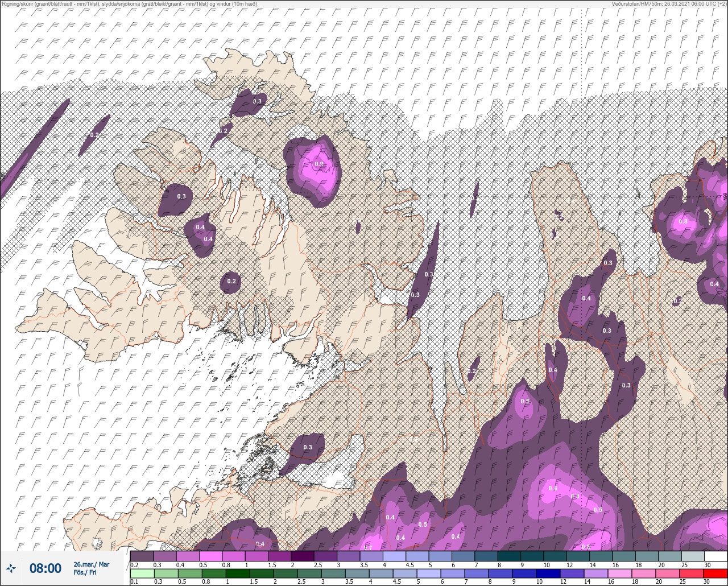Select the 10 swatch in top legend row
This screenshot has height=586, width=728.
pyautogui.click(x=555, y=555)
